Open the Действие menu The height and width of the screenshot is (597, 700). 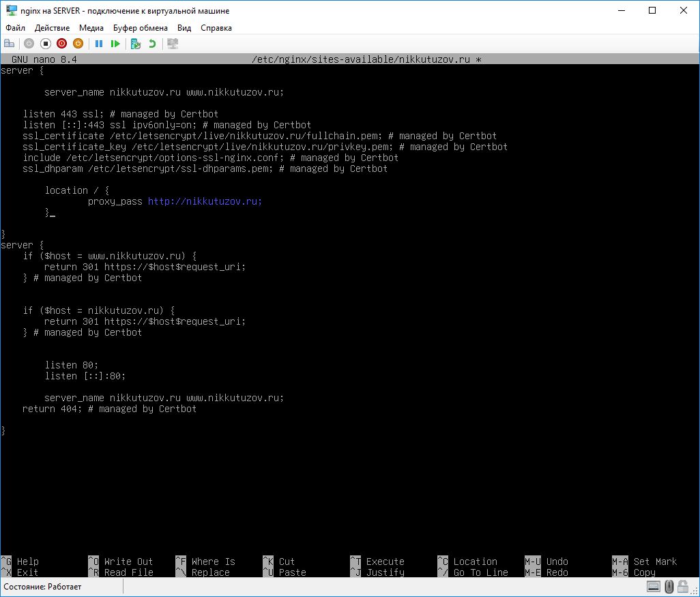pyautogui.click(x=52, y=28)
